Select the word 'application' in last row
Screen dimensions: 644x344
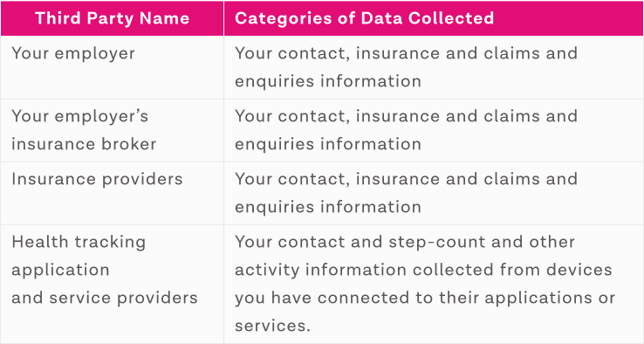pos(60,271)
